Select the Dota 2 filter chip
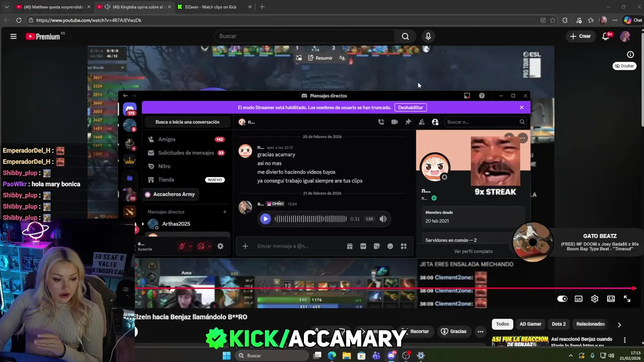This screenshot has width=644, height=362. [x=558, y=324]
